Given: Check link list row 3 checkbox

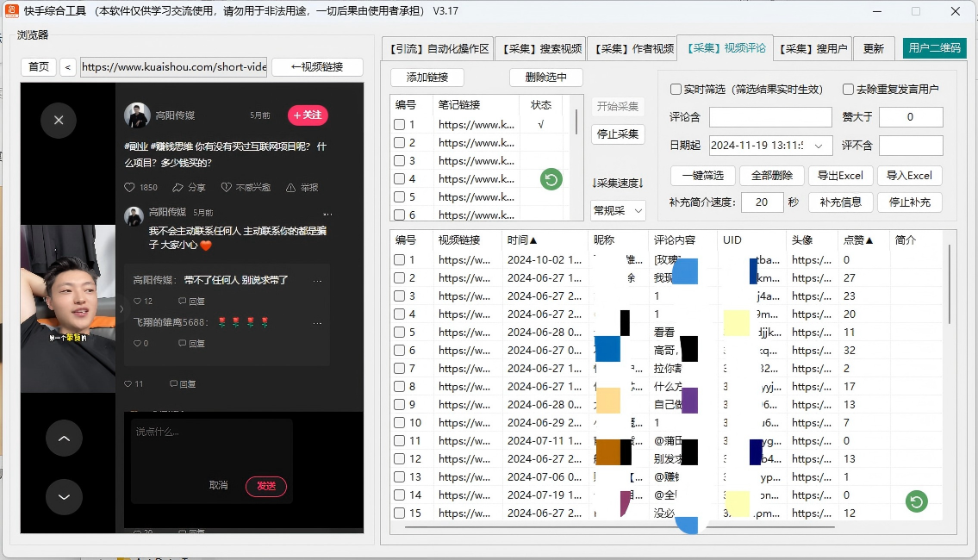Looking at the screenshot, I should click(400, 161).
